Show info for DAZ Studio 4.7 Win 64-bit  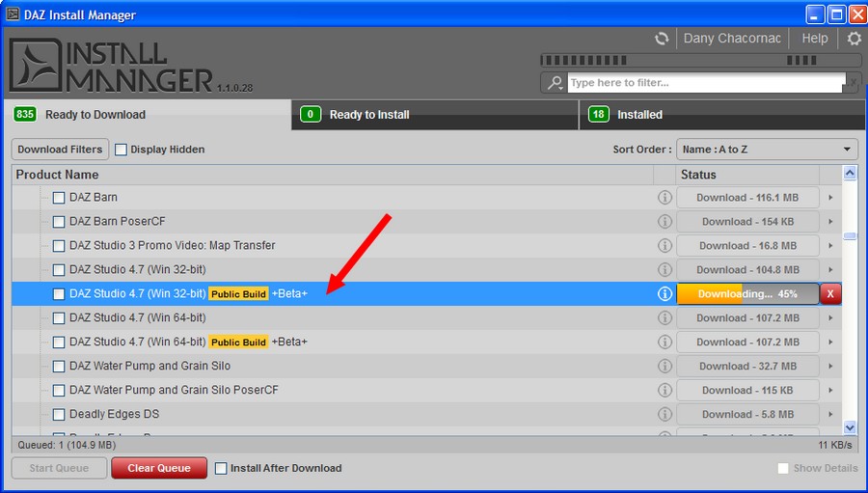coord(665,318)
